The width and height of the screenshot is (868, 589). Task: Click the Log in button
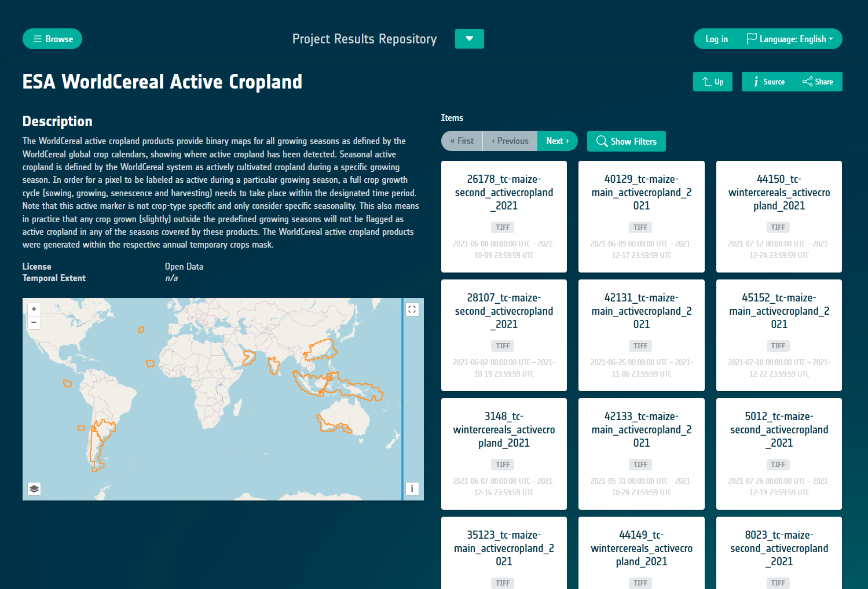[716, 39]
